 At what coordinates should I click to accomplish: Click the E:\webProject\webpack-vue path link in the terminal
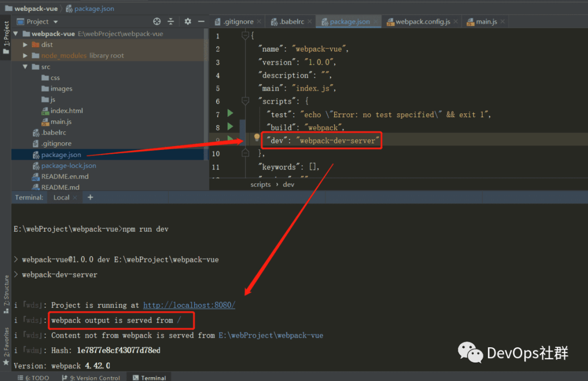pyautogui.click(x=271, y=336)
